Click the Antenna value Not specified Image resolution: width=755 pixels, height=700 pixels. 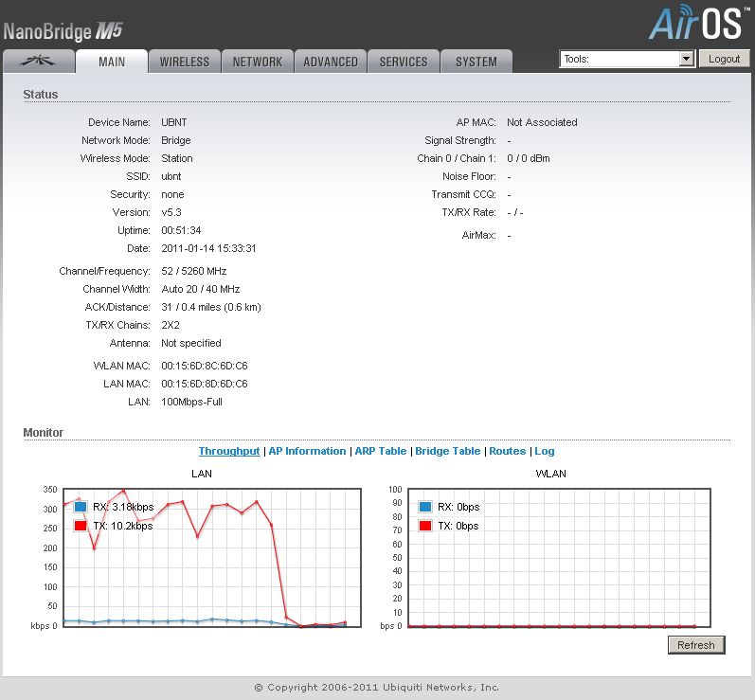[x=191, y=343]
